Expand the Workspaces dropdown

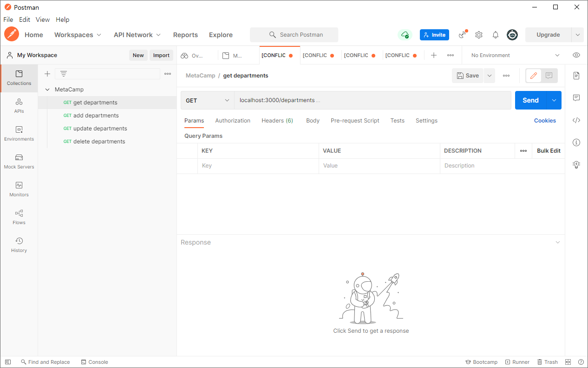point(78,35)
